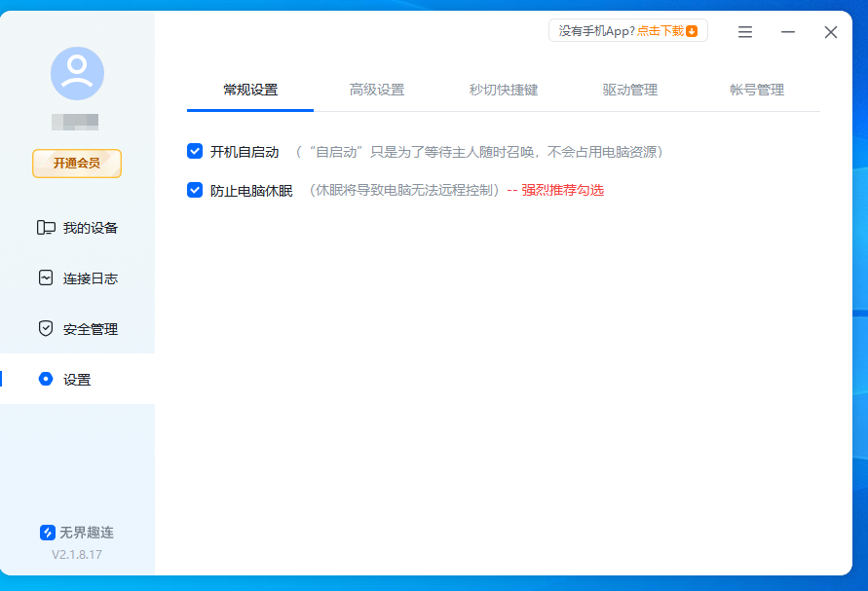Image resolution: width=868 pixels, height=591 pixels.
Task: Uncheck the 开机自启动 checkbox
Action: 194,152
